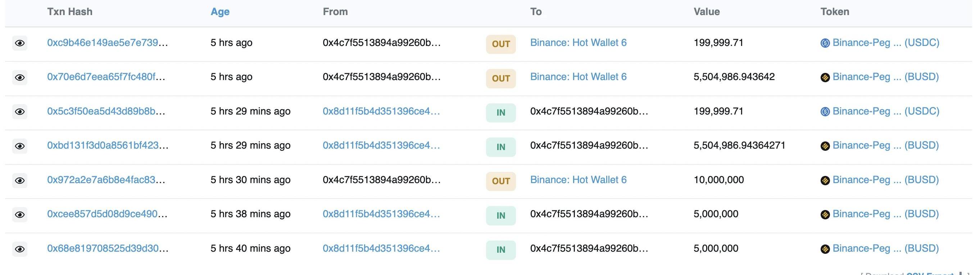Screen dimensions: 980x275
Task: Click eye icon for 0xcee857d5d08d9ce490 transaction
Action: [x=20, y=215]
